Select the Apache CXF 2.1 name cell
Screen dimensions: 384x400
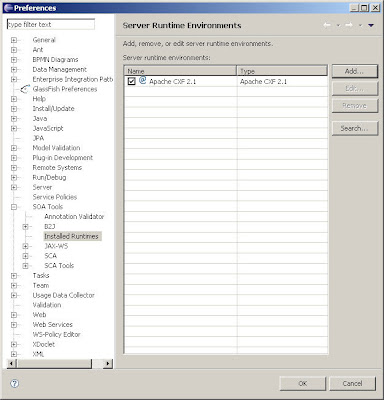(x=173, y=81)
